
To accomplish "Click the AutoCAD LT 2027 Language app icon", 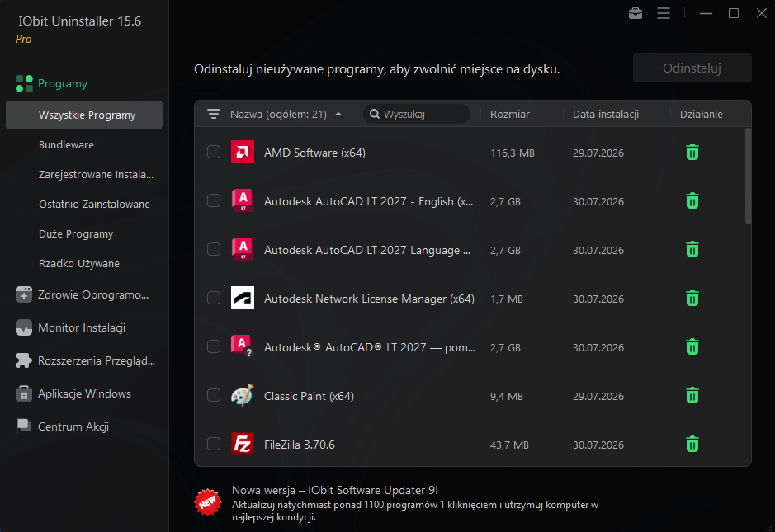I will 242,249.
